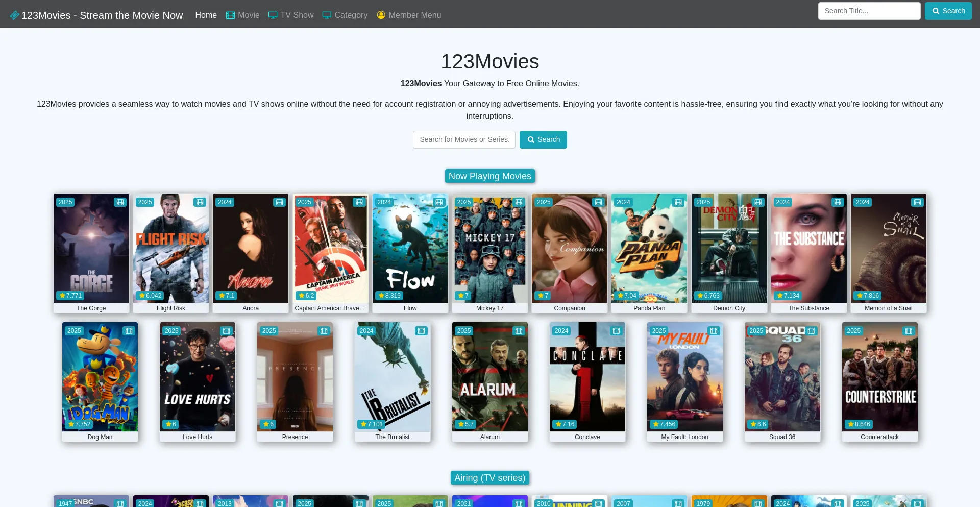Click film icon on Counterattack poster
The height and width of the screenshot is (507, 980).
tap(909, 331)
